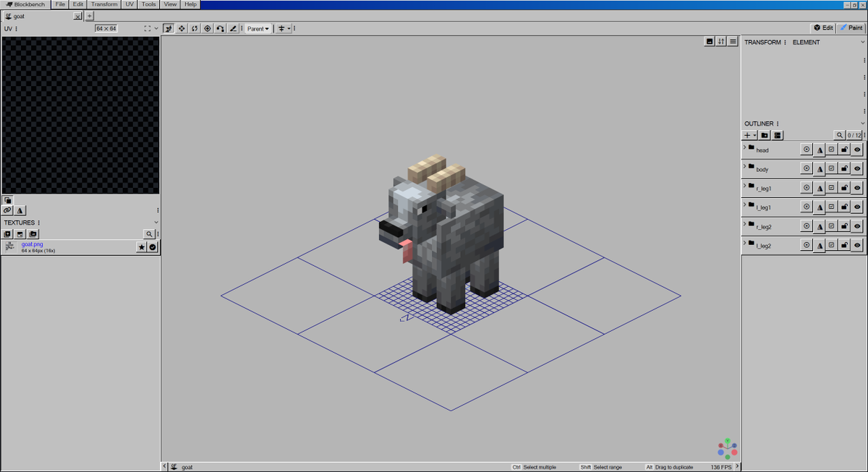Collapse the Textures panel
The width and height of the screenshot is (868, 472).
(156, 223)
